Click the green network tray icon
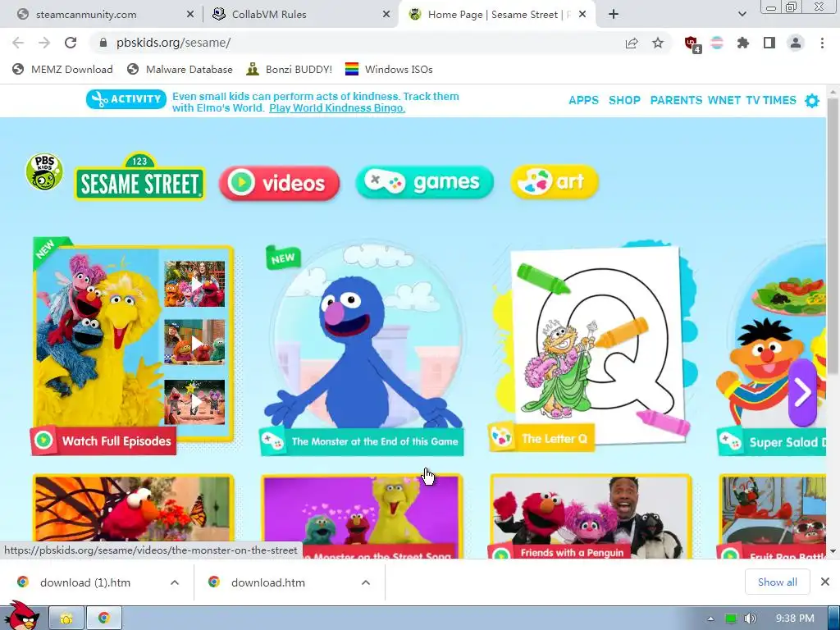 [731, 619]
